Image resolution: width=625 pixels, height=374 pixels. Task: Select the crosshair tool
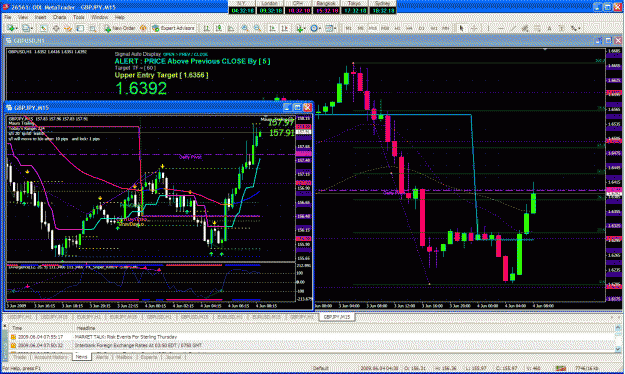coord(474,28)
